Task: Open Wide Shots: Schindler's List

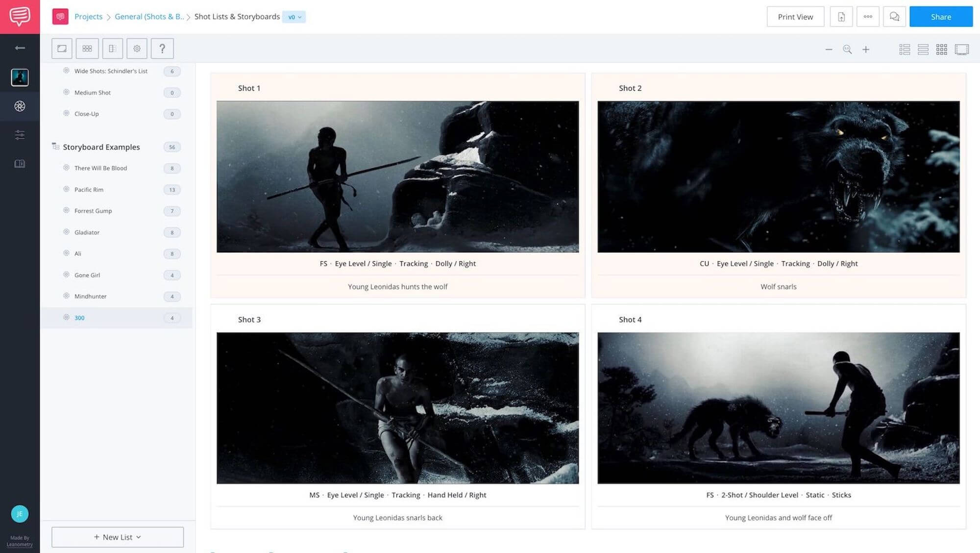Action: tap(111, 71)
